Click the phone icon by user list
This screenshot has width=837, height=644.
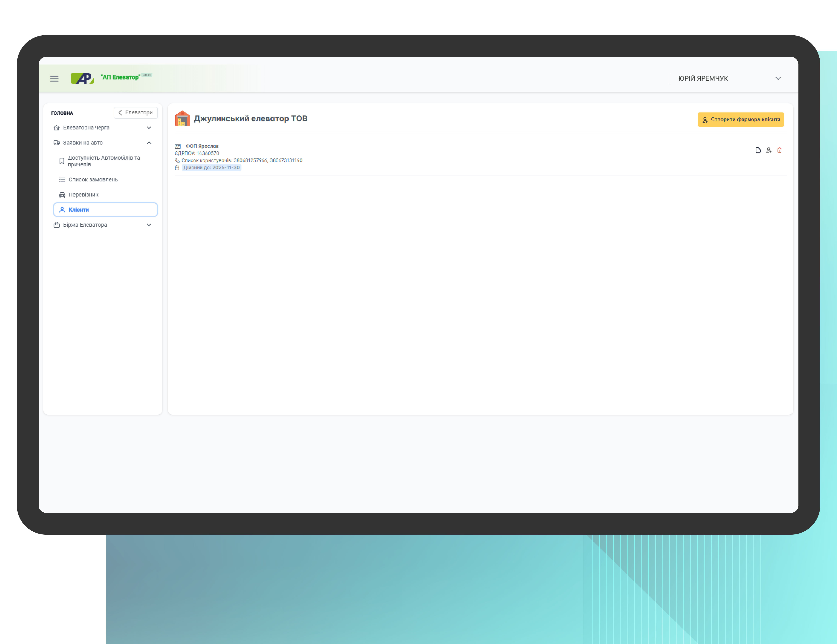177,160
